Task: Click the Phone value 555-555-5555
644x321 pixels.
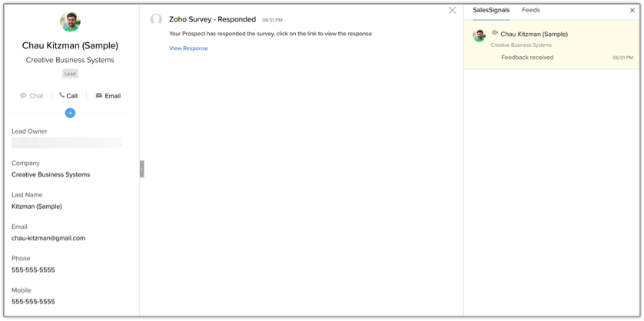Action: 33,270
